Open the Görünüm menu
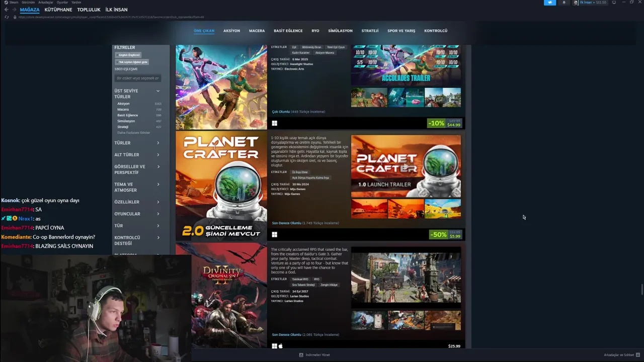 pos(28,3)
